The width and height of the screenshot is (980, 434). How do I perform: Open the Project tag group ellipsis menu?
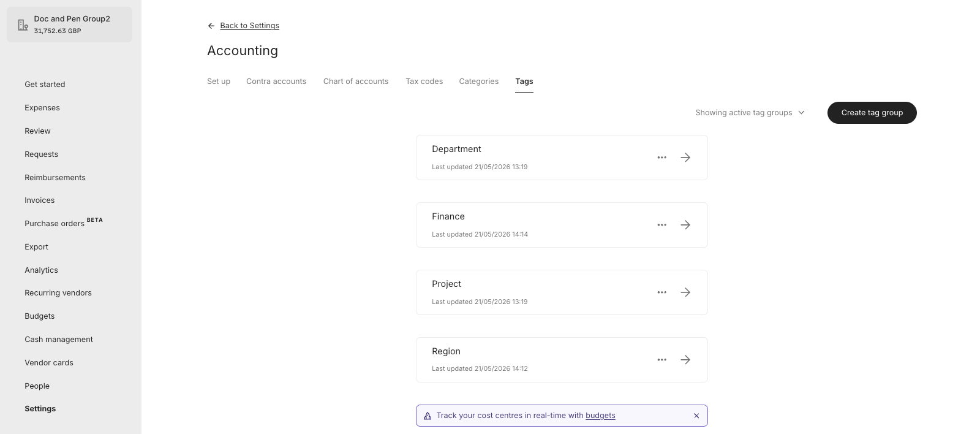[661, 292]
